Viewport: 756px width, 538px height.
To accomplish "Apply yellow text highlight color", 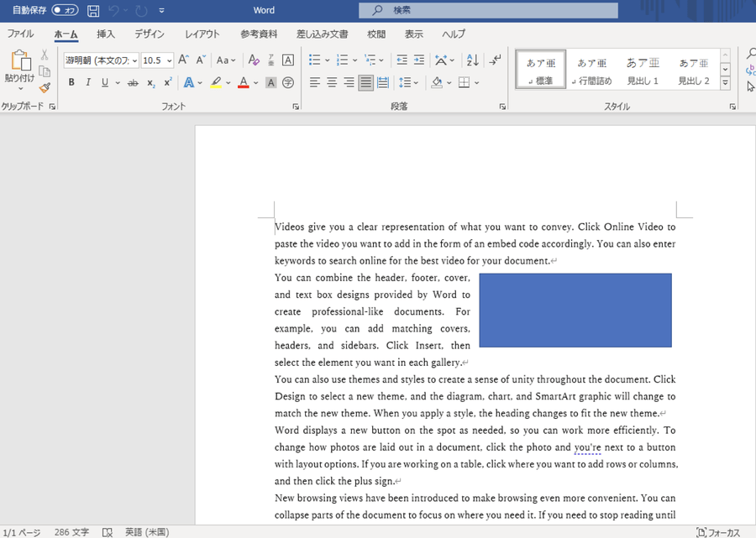I will pyautogui.click(x=216, y=83).
